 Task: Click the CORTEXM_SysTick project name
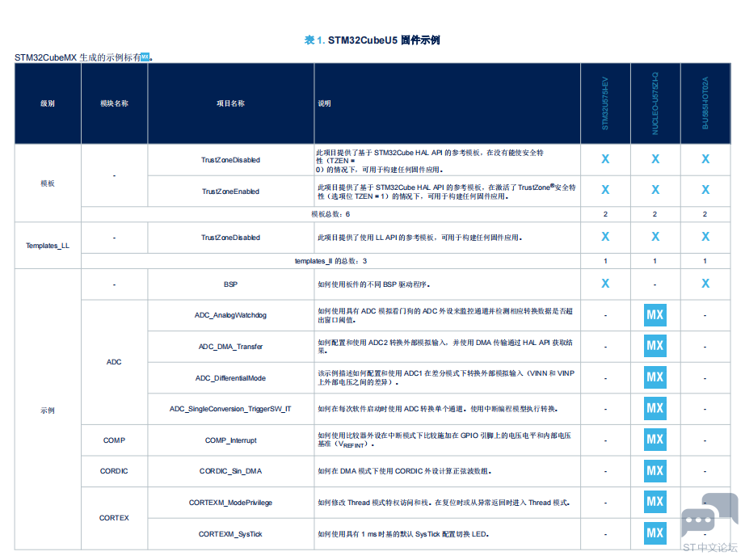point(230,534)
